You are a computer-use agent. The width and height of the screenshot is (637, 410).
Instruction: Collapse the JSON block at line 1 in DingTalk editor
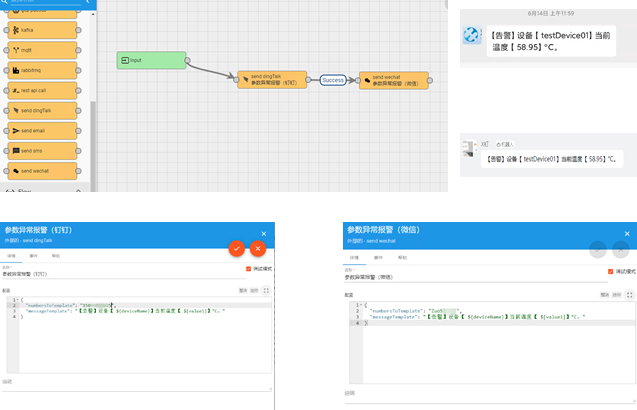pyautogui.click(x=16, y=299)
